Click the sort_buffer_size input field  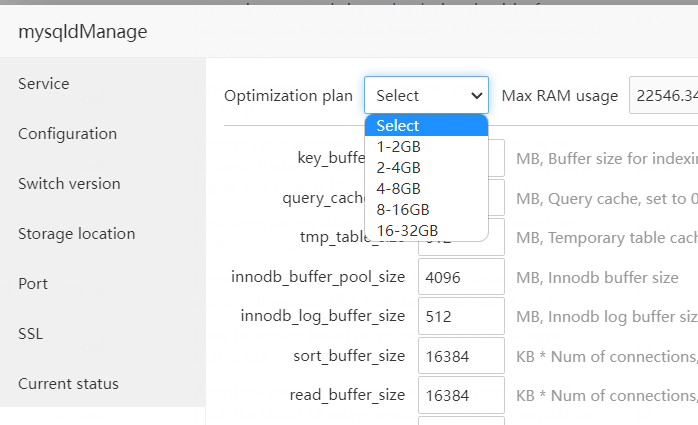(460, 356)
